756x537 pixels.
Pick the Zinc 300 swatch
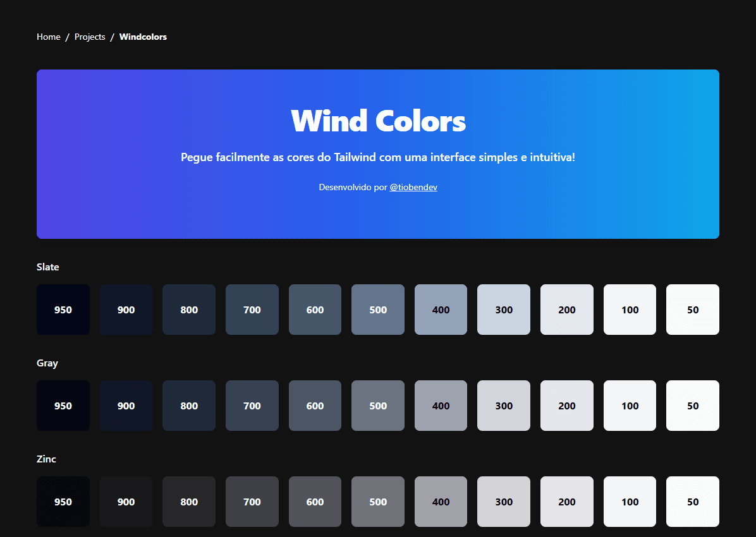click(504, 502)
